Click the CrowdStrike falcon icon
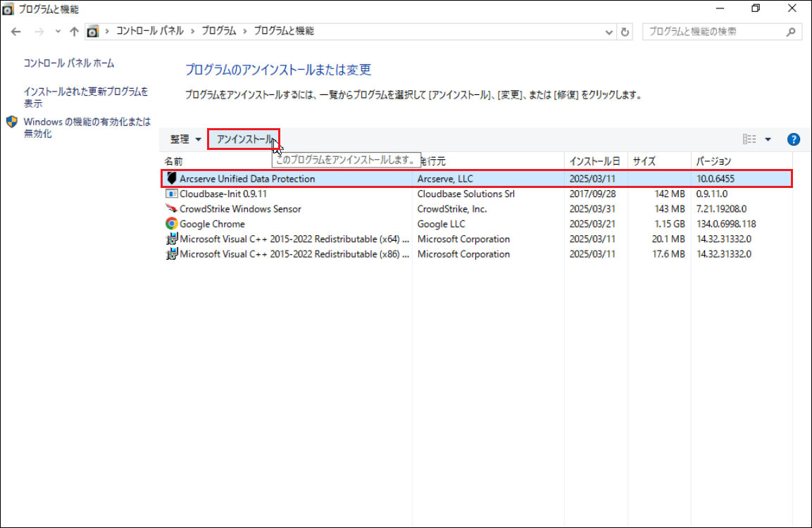Viewport: 812px width, 528px height. pos(171,208)
